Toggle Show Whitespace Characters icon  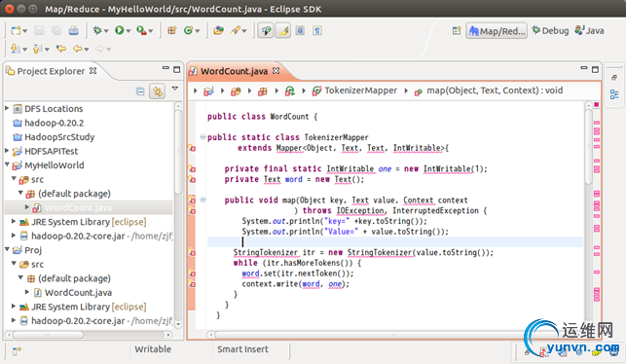tap(317, 30)
